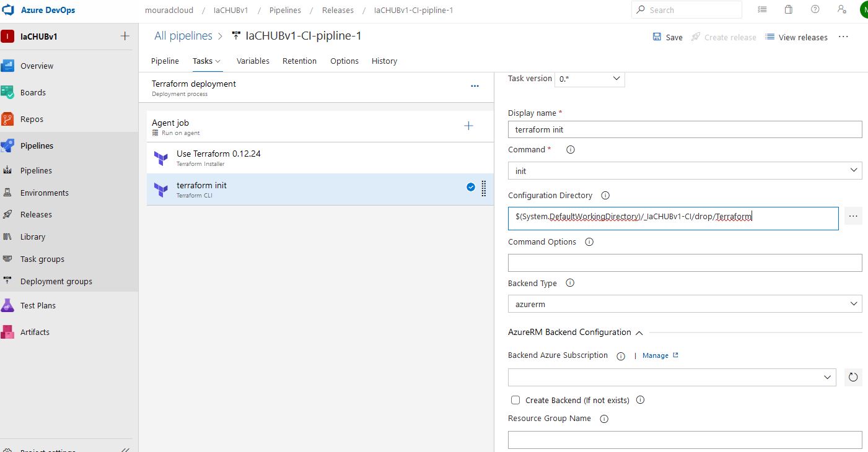Image resolution: width=868 pixels, height=452 pixels.
Task: Open the pipeline History tab
Action: point(384,61)
